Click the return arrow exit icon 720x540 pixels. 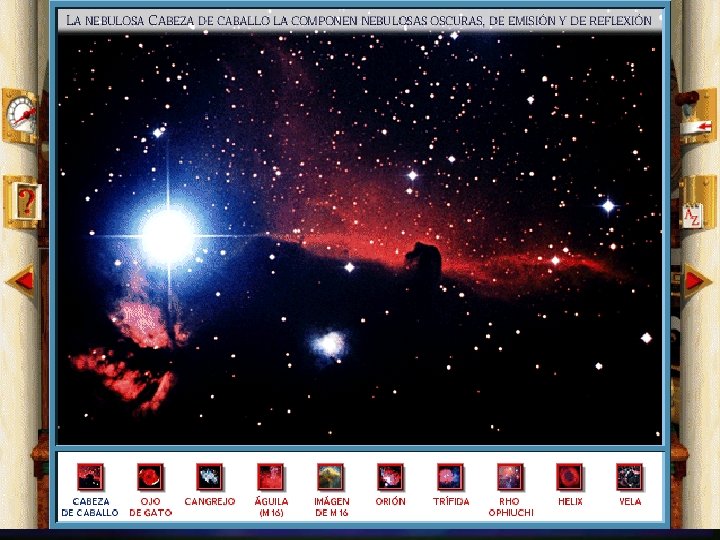[x=697, y=117]
